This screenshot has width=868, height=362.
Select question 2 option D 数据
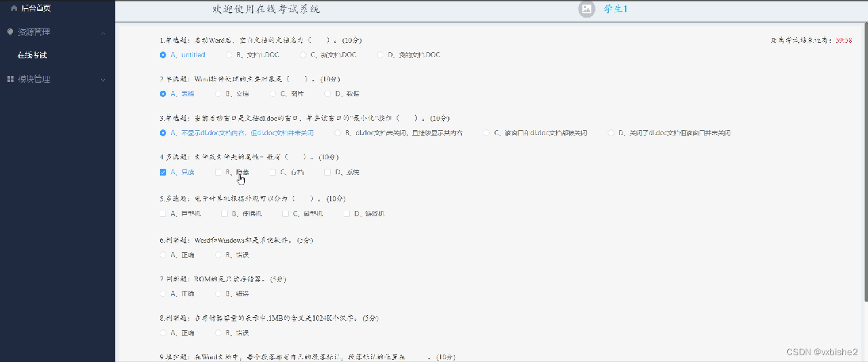[x=342, y=94]
